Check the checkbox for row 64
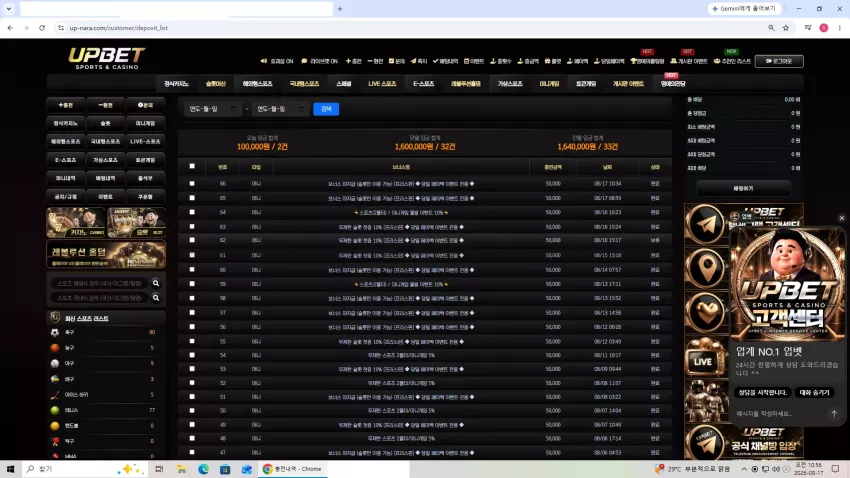This screenshot has height=478, width=850. (192, 212)
